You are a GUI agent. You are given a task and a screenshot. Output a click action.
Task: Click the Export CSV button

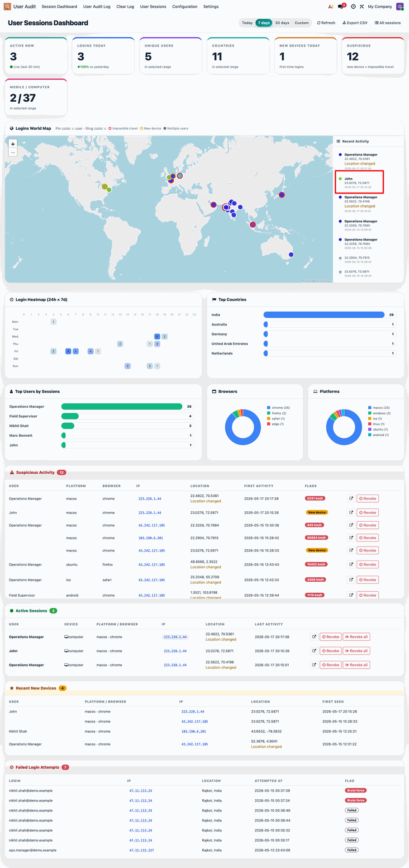pyautogui.click(x=355, y=23)
